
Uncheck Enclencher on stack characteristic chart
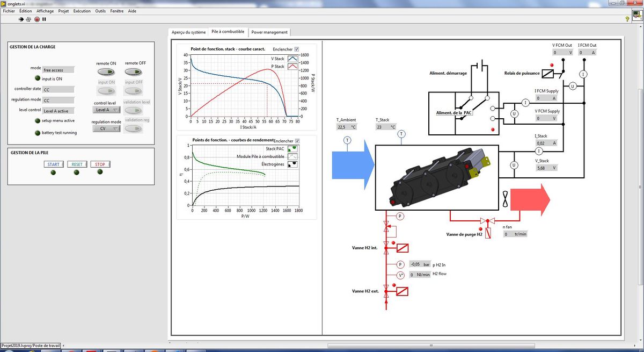(x=297, y=49)
